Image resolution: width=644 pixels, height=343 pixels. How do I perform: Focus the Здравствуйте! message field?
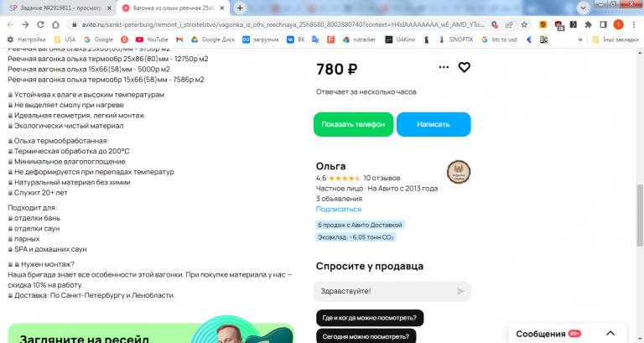pyautogui.click(x=384, y=291)
